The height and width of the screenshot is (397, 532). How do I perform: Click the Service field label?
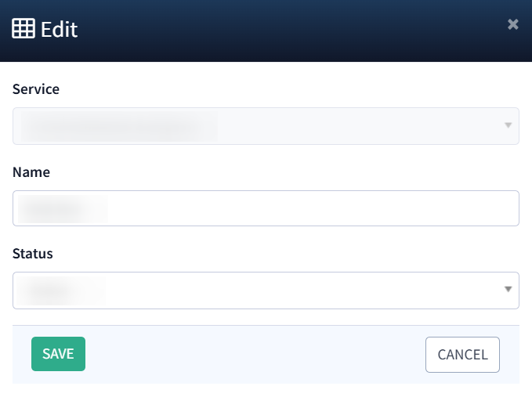(36, 89)
